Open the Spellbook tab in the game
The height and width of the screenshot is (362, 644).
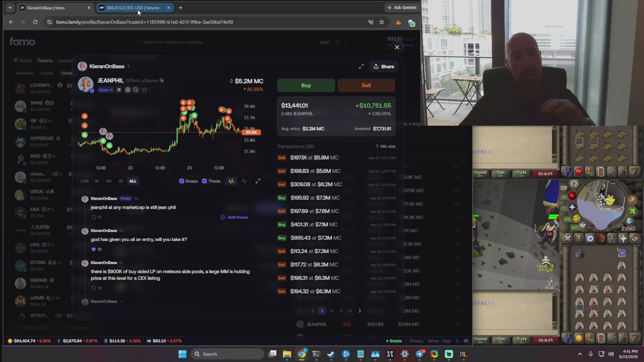tap(635, 239)
